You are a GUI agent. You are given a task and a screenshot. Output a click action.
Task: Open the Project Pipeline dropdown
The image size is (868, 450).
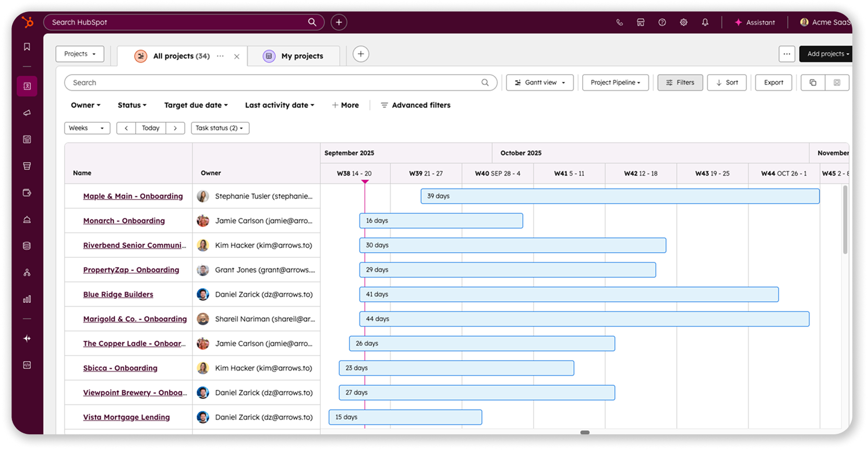(x=616, y=82)
